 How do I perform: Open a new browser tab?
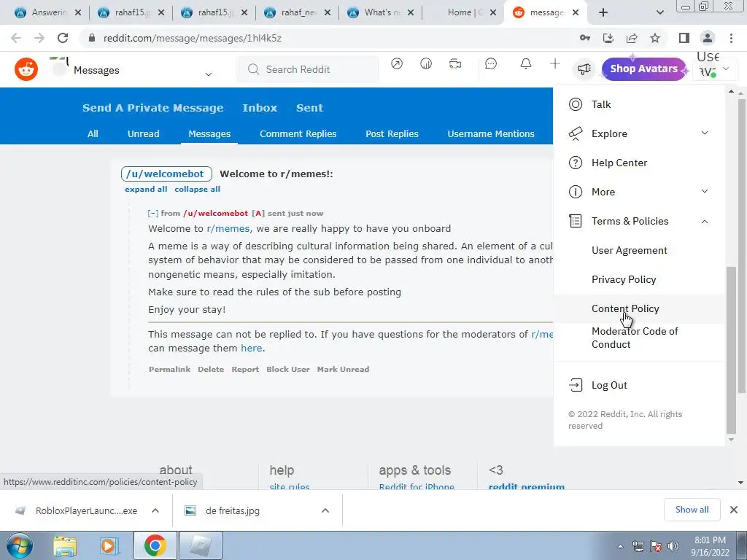[603, 12]
